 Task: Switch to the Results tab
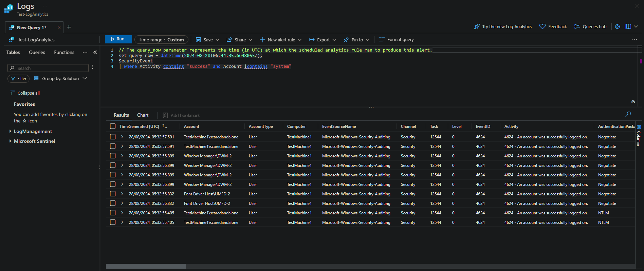point(121,115)
